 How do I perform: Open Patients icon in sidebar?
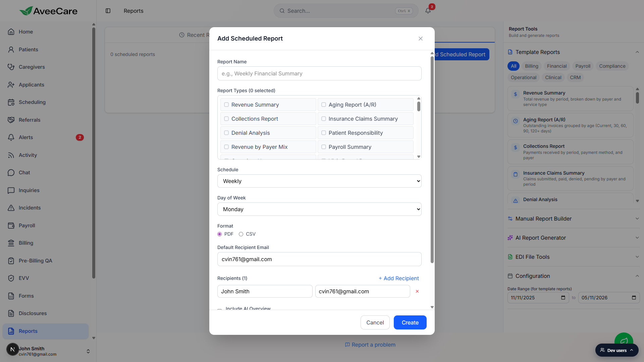[x=11, y=50]
